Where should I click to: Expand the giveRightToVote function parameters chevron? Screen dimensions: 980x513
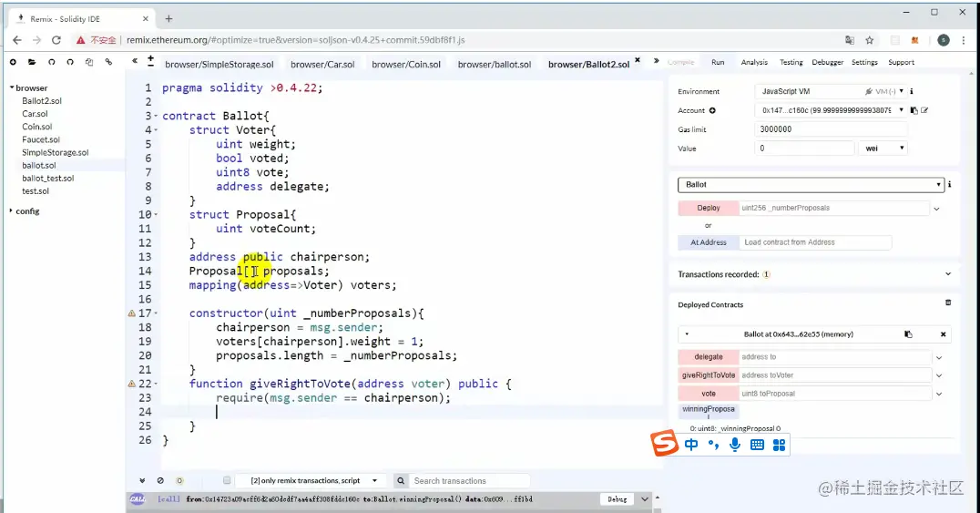click(939, 375)
